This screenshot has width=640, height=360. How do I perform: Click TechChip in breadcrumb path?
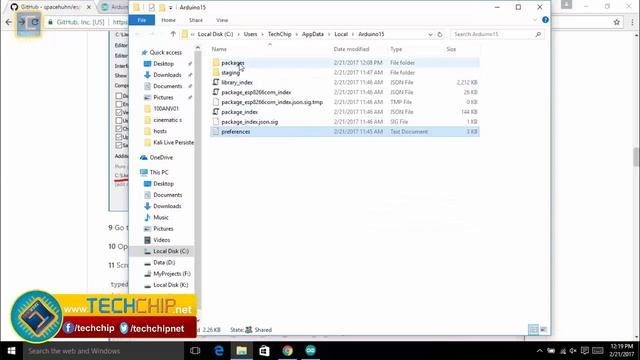[279, 34]
